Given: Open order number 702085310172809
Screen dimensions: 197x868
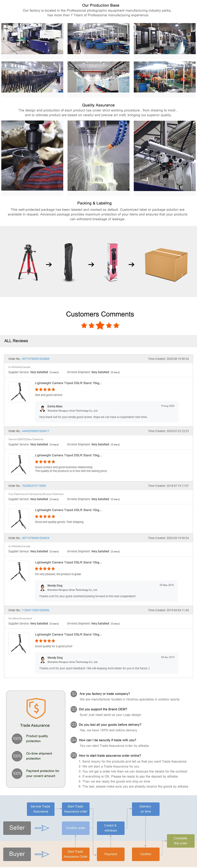Looking at the screenshot, I should pos(34,486).
